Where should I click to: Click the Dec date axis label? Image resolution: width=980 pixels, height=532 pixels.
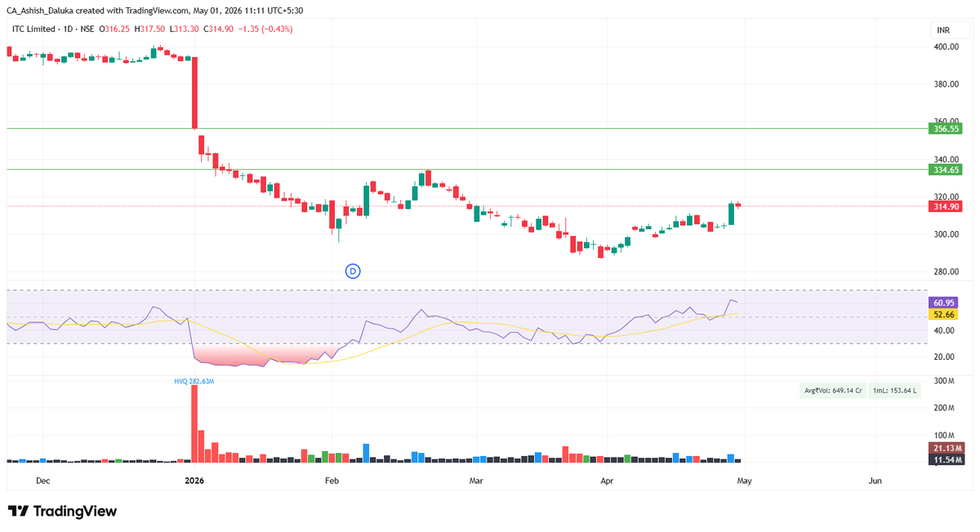(x=42, y=481)
